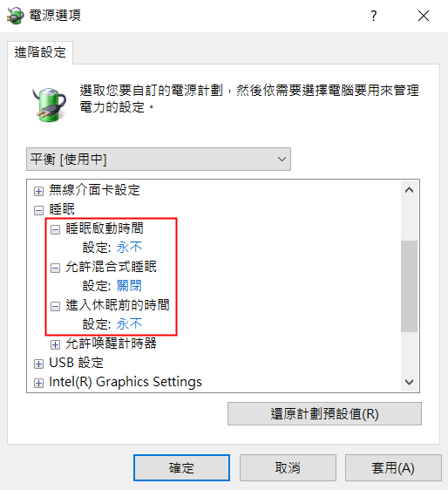Expand the 允許喚醒計時器 node
Image resolution: width=448 pixels, height=490 pixels.
55,344
